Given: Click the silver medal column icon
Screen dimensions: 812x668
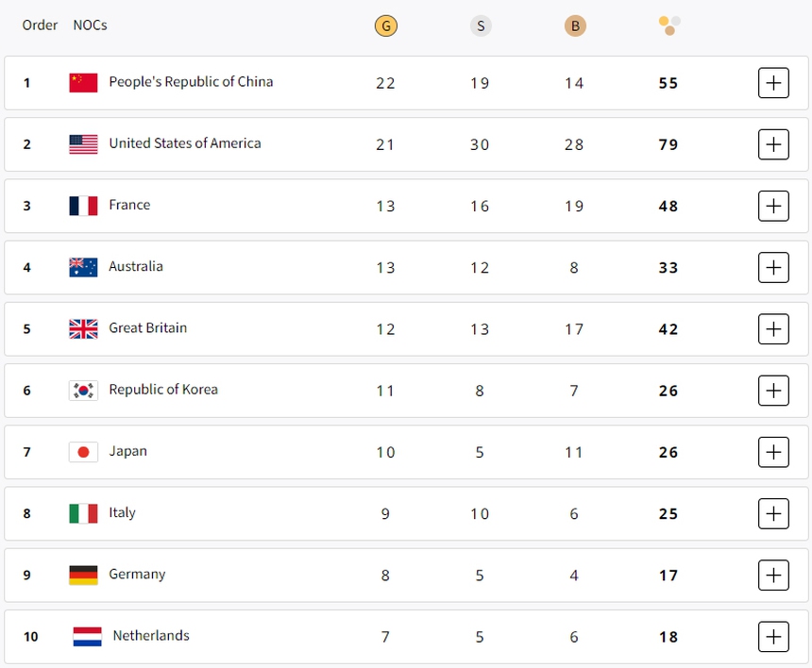Looking at the screenshot, I should point(480,25).
